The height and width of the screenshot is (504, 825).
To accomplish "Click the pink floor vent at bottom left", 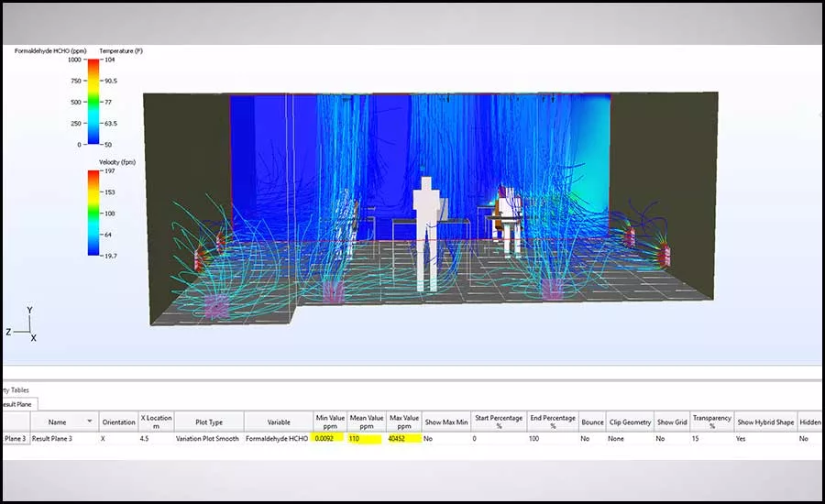I will pyautogui.click(x=214, y=307).
